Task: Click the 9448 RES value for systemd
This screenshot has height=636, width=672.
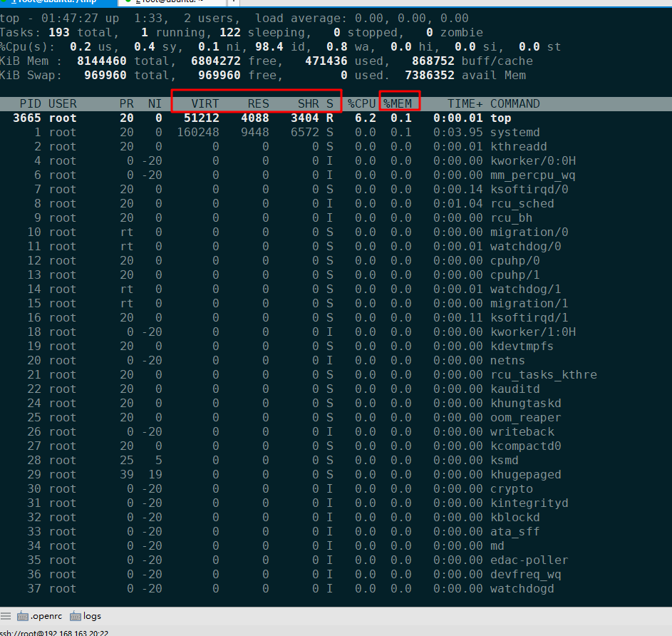Action: click(255, 133)
